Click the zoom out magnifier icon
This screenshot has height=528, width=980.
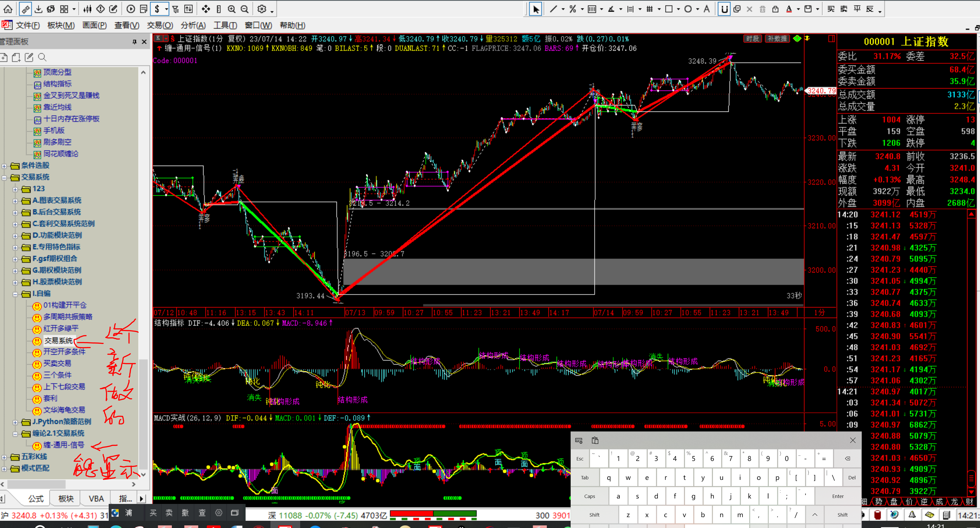pos(245,9)
